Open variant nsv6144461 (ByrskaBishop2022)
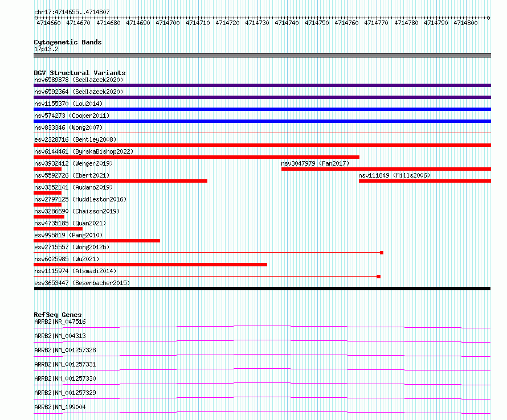The width and height of the screenshot is (507, 420). click(84, 151)
